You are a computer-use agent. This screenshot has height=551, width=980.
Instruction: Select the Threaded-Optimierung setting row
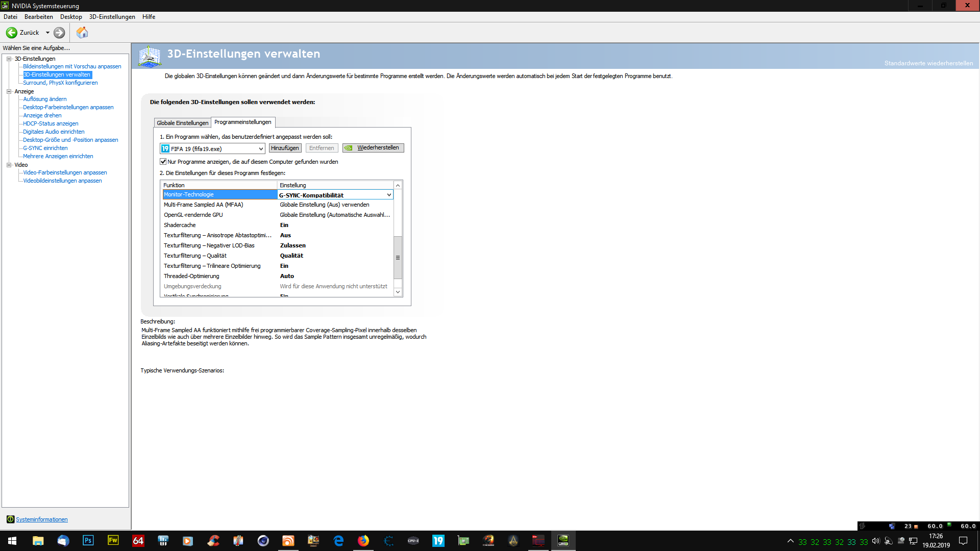click(278, 276)
